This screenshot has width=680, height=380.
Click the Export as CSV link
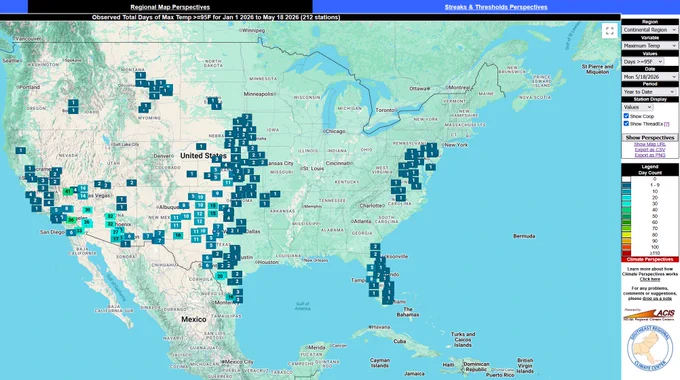pyautogui.click(x=650, y=150)
